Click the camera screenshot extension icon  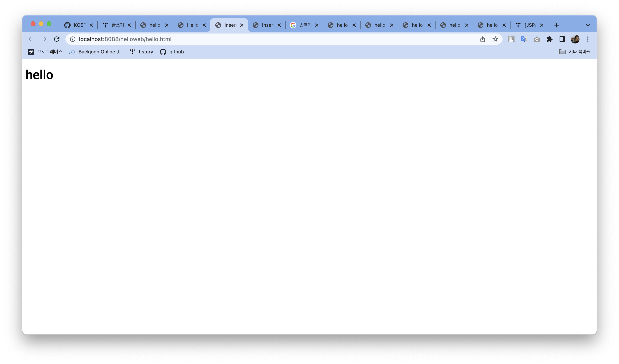tap(537, 39)
